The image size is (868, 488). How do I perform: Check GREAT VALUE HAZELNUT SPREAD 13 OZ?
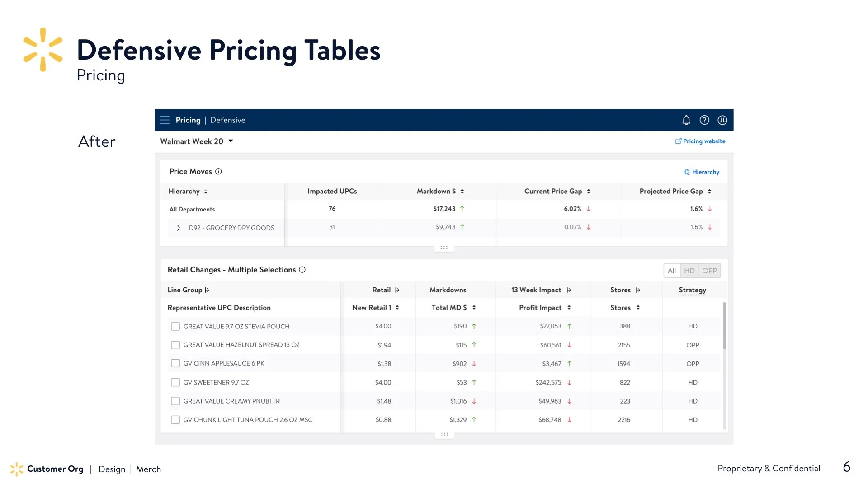(x=175, y=345)
